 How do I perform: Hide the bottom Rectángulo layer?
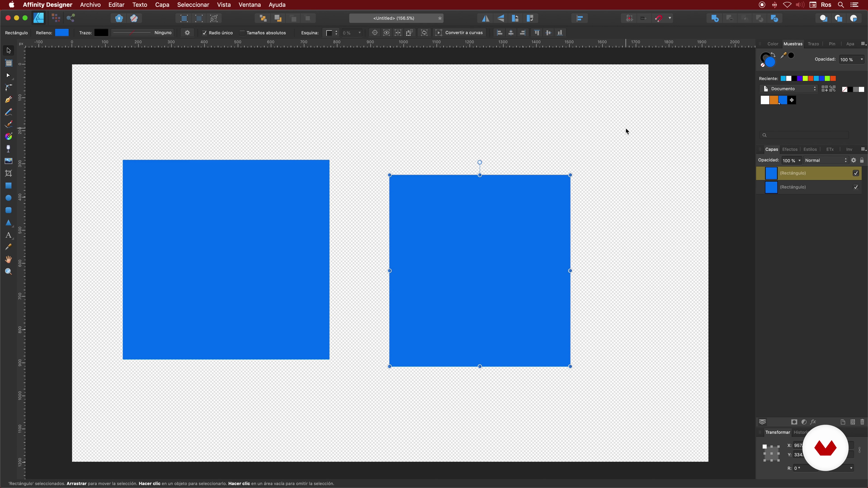(x=856, y=187)
